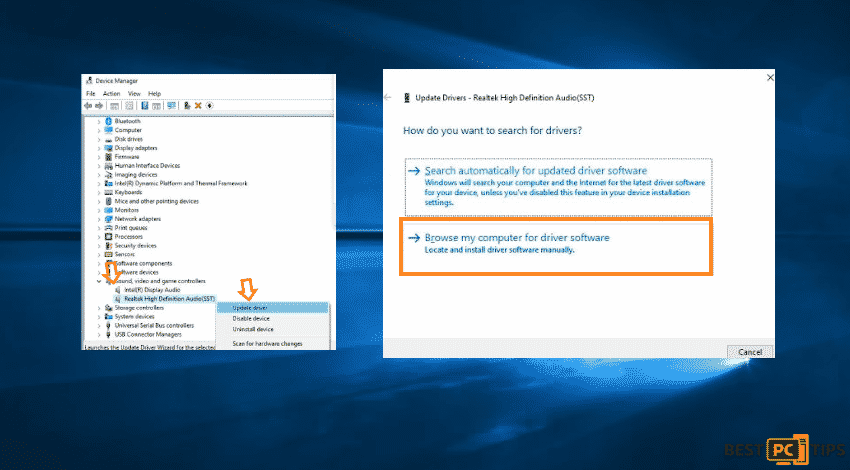The height and width of the screenshot is (470, 850).
Task: Expand the Sensors node
Action: pyautogui.click(x=99, y=254)
